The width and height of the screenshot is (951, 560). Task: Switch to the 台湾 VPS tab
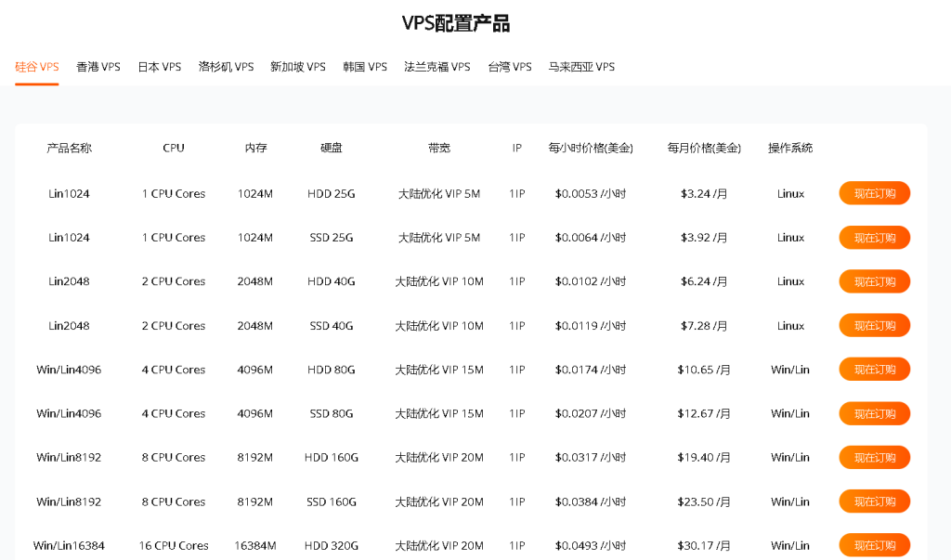pyautogui.click(x=510, y=67)
